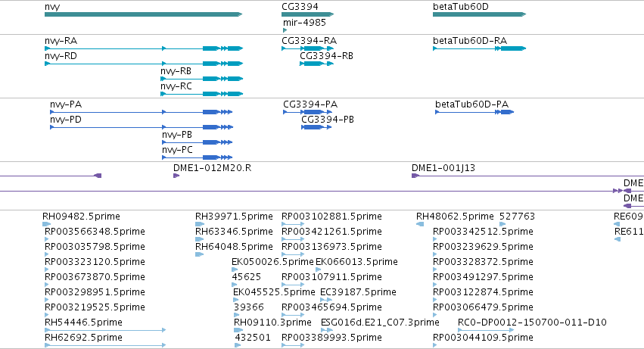Click RP003298951.5prime label
Viewport: 644px width, 349px height.
coord(95,292)
